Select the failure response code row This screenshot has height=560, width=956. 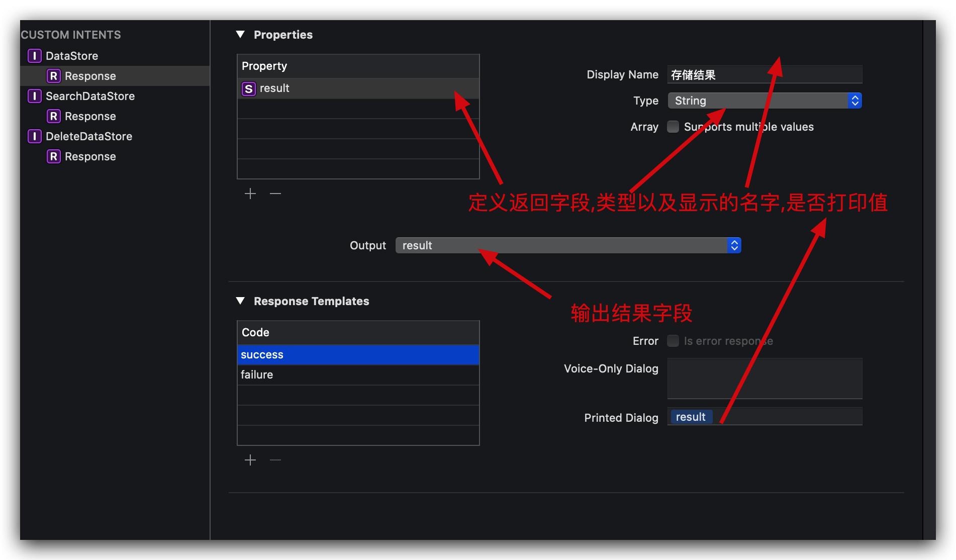click(358, 375)
